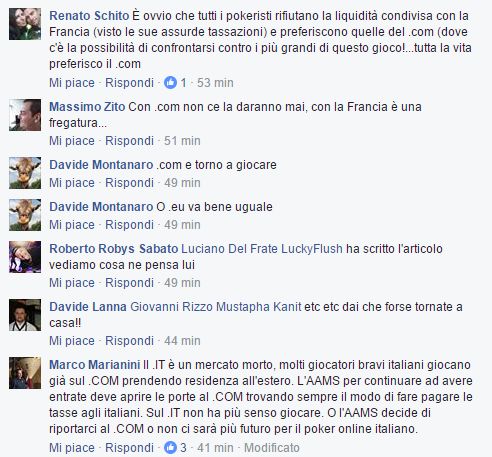
Task: Click Davide Lanna's profile photo
Action: tap(25, 315)
